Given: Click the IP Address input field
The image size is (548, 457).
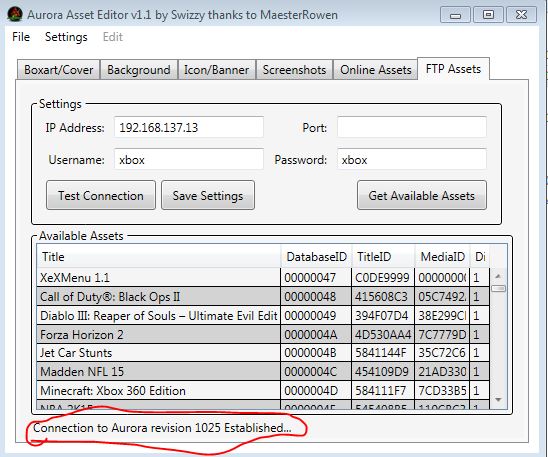Looking at the screenshot, I should coord(189,127).
